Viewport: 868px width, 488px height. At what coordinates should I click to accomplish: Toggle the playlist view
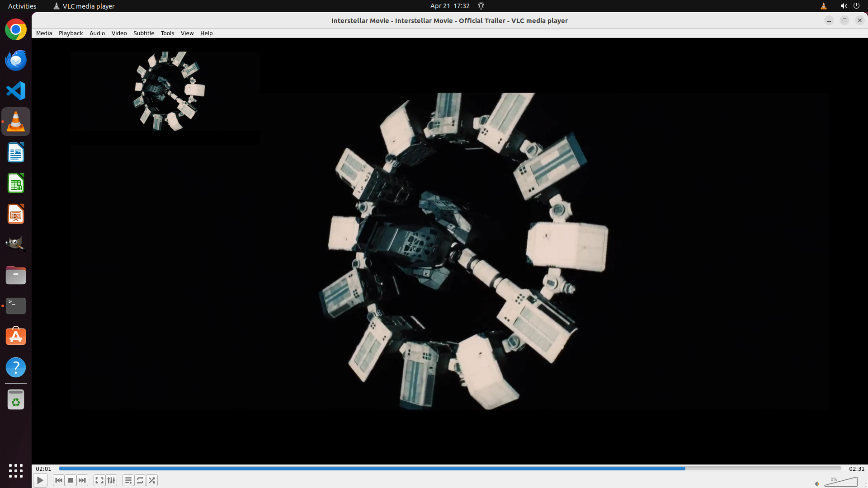click(128, 480)
